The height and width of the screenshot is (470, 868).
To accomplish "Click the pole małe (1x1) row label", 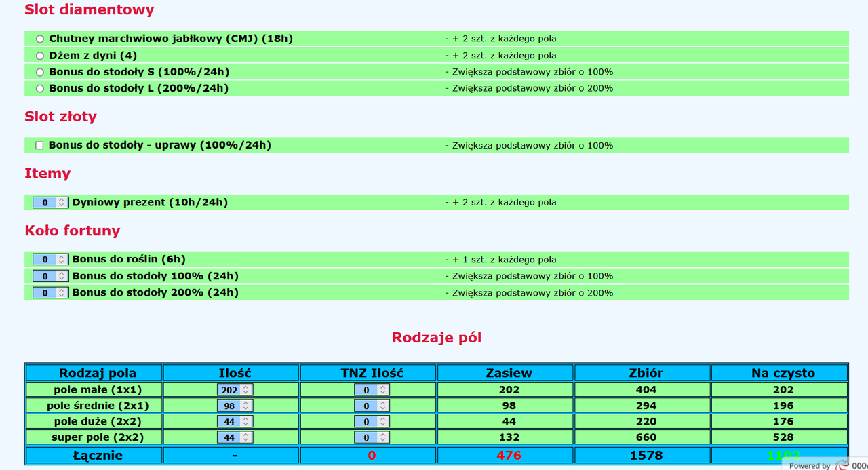I will coord(98,390).
